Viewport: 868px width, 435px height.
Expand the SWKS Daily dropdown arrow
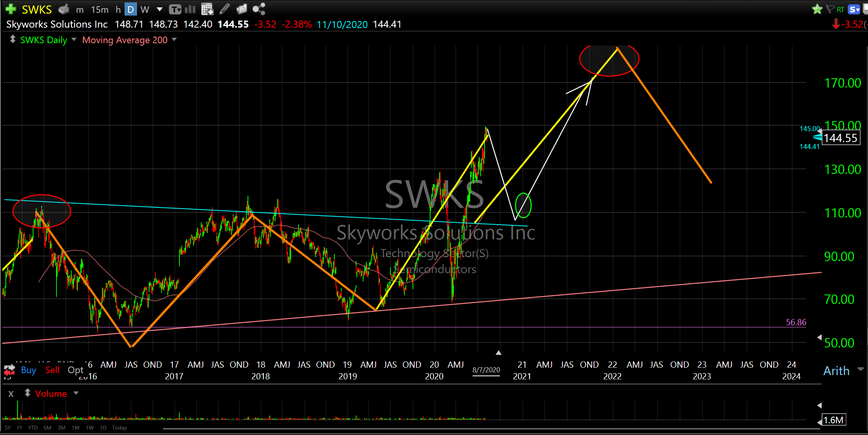tap(74, 39)
